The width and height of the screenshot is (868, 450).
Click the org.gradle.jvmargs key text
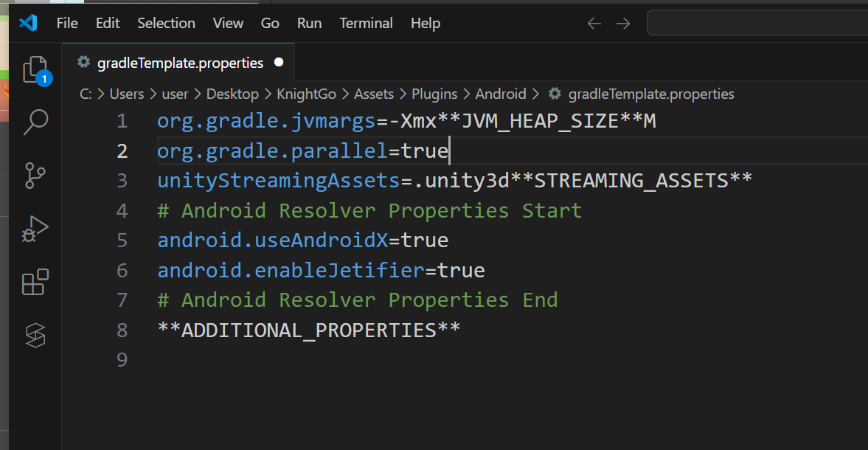tap(266, 121)
